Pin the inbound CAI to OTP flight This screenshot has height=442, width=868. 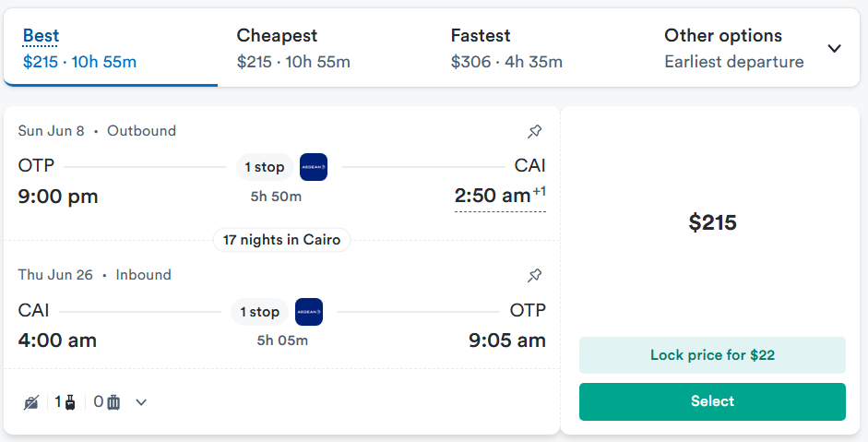[x=534, y=275]
